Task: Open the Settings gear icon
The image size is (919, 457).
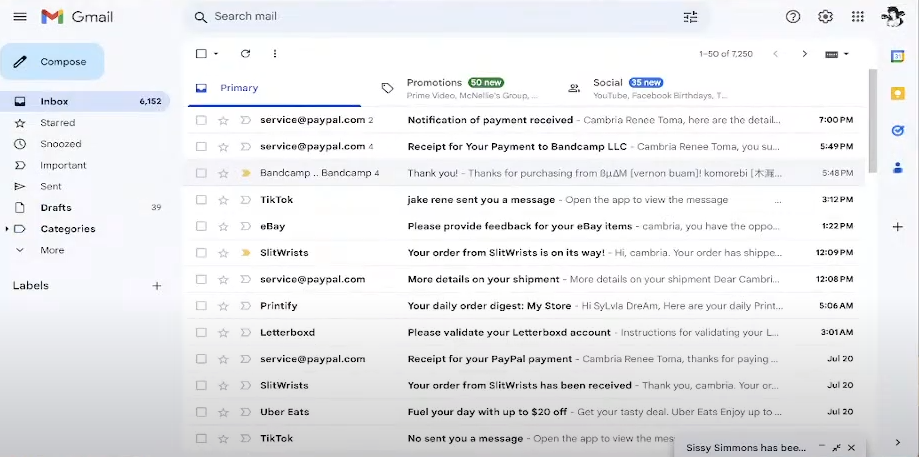Action: point(825,17)
